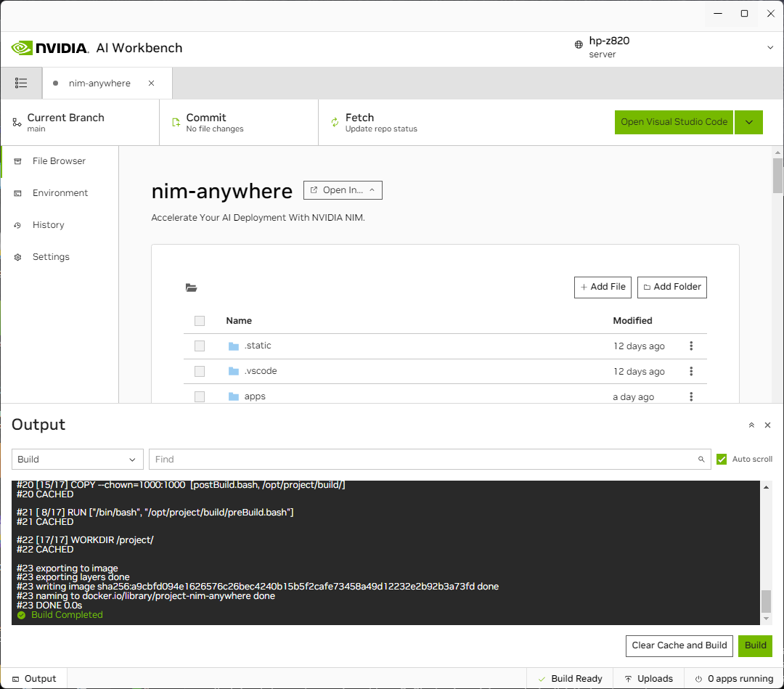Toggle Output in the status bar
The height and width of the screenshot is (689, 784).
(34, 679)
